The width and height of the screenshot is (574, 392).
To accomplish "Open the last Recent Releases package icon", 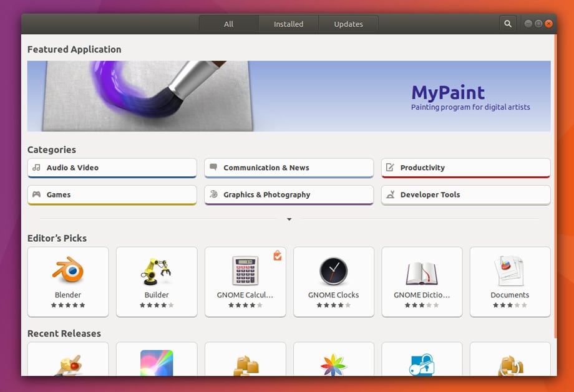I will pos(510,366).
